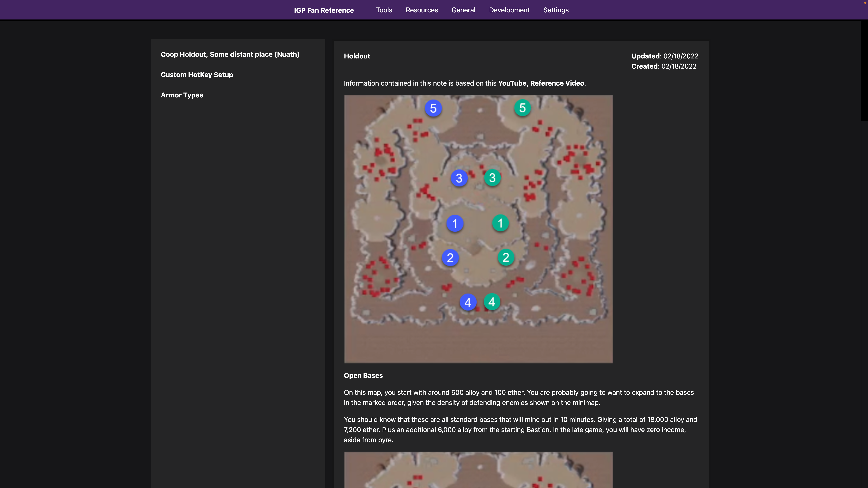
Task: Open the Settings menu
Action: pos(556,10)
